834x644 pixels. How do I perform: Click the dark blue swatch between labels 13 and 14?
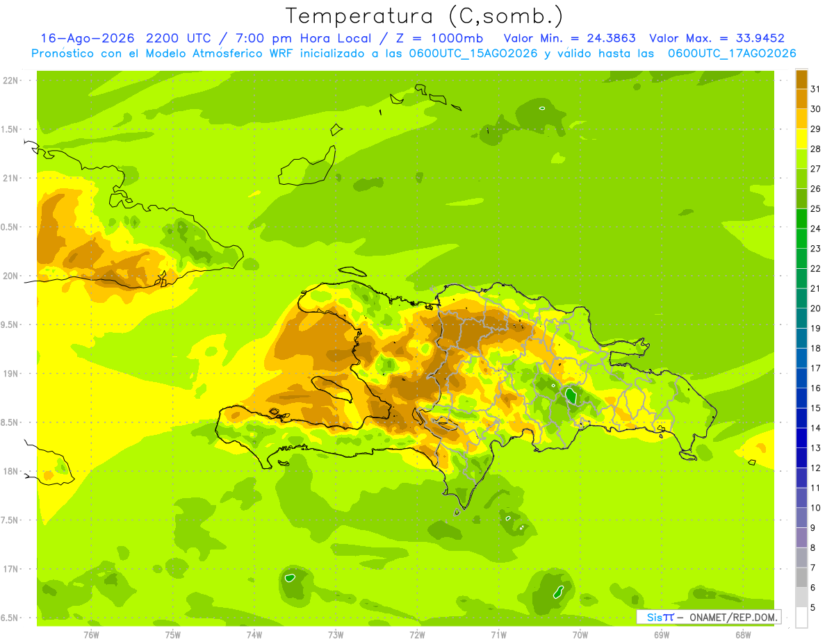(801, 438)
